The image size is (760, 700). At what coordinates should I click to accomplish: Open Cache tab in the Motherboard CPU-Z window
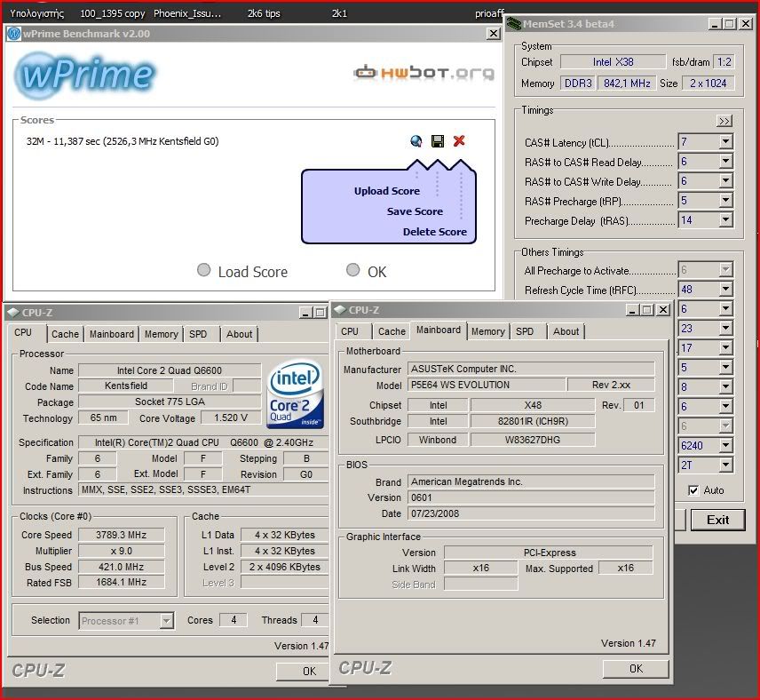coord(392,331)
